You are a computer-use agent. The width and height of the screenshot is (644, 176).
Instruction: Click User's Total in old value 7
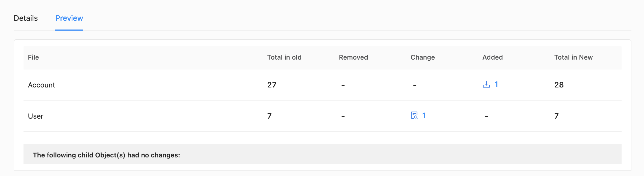(x=270, y=116)
